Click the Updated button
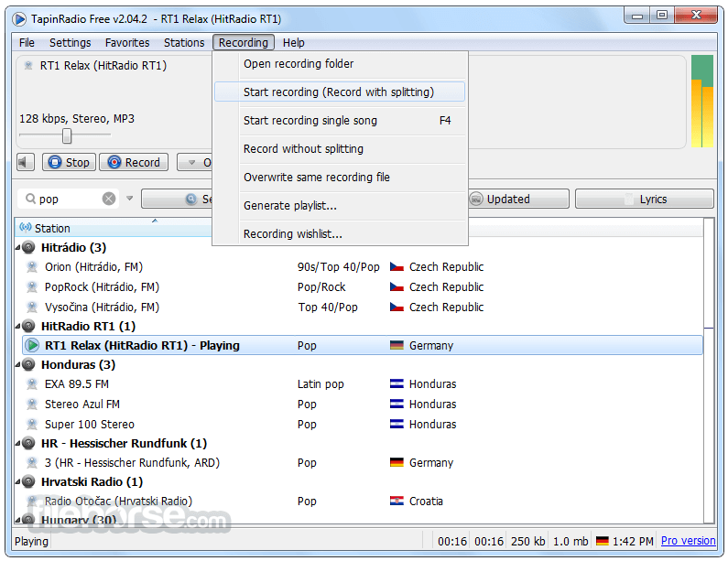Image resolution: width=728 pixels, height=561 pixels. [x=518, y=200]
